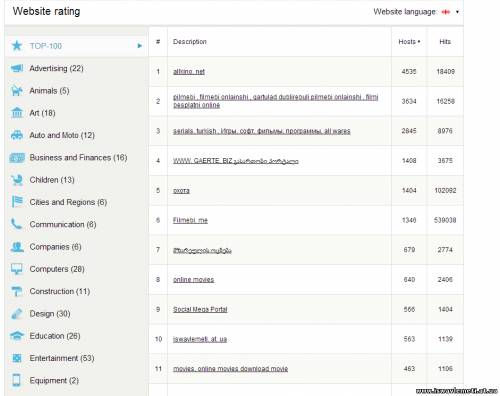The height and width of the screenshot is (396, 500).
Task: Click the flag in Website language selector
Action: pyautogui.click(x=445, y=12)
